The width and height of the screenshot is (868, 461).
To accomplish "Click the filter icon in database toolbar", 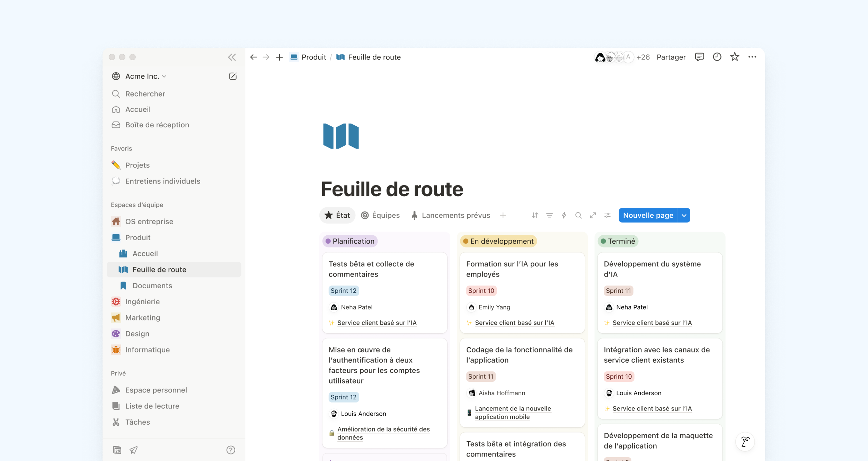I will click(x=549, y=215).
